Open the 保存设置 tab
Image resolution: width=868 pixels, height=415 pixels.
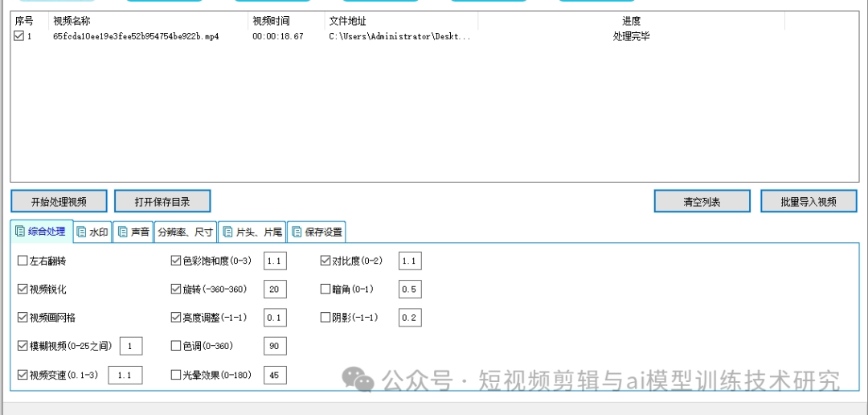tap(316, 232)
